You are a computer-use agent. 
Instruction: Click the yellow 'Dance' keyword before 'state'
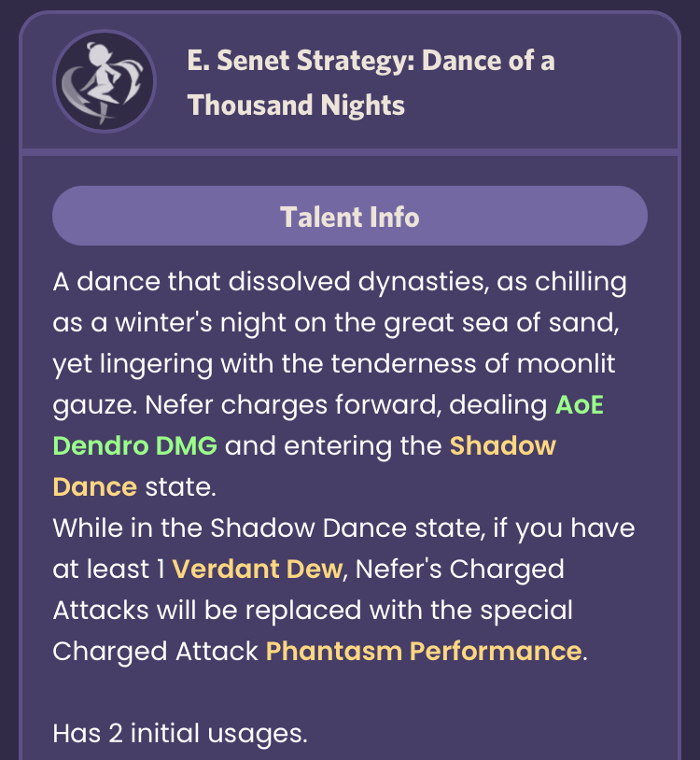95,487
